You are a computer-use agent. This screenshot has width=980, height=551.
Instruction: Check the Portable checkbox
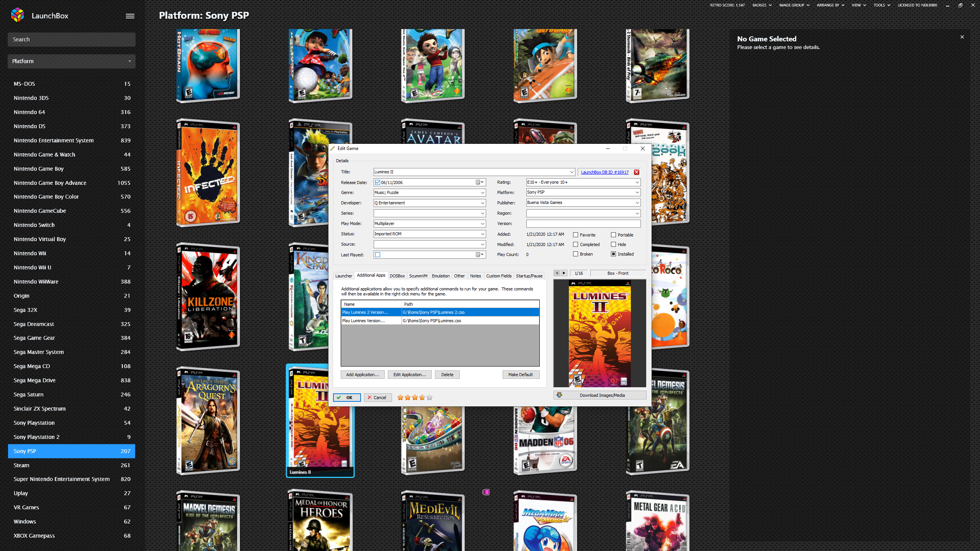pos(613,235)
